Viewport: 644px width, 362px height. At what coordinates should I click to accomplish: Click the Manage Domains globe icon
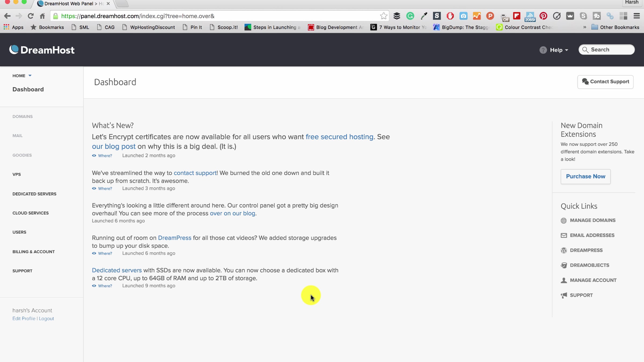[x=563, y=220]
